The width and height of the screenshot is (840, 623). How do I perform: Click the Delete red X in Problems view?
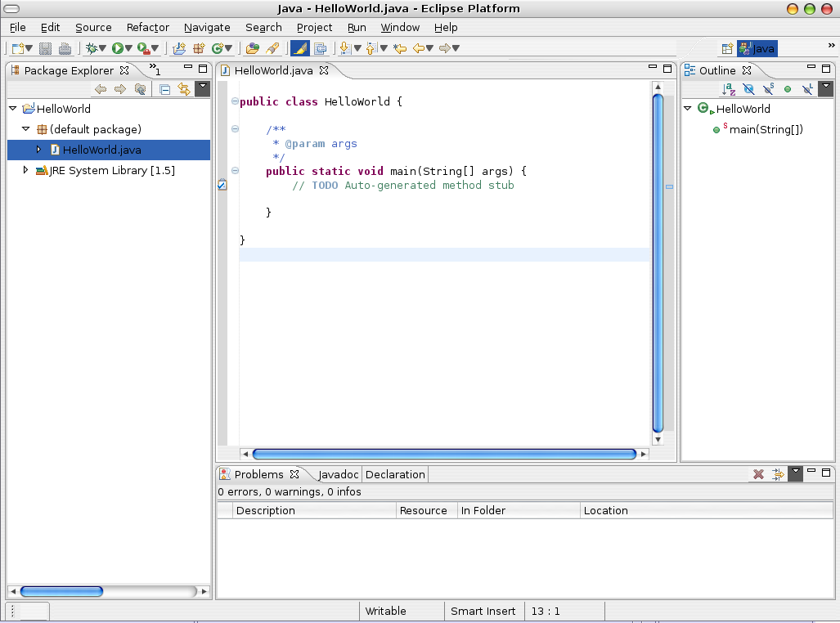tap(758, 474)
